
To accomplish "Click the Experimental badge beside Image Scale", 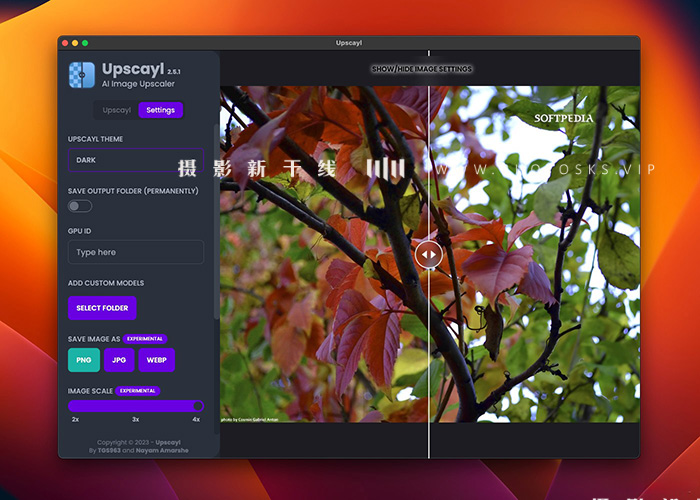I will pos(138,391).
